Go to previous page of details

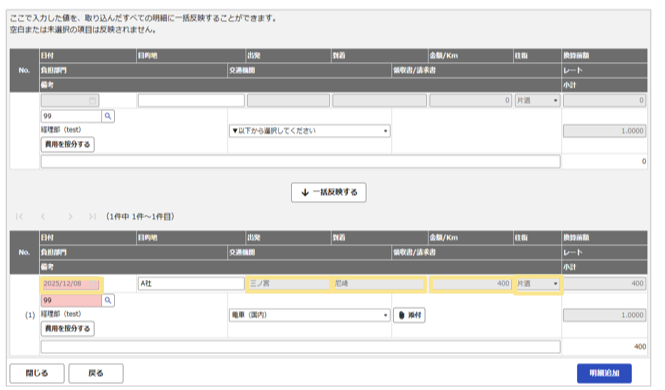click(x=43, y=217)
